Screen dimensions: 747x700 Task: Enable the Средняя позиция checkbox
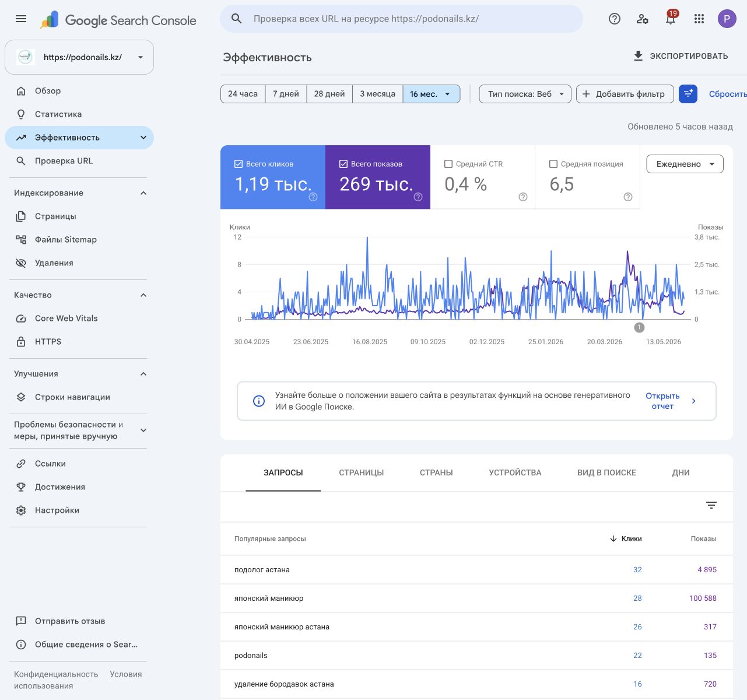553,164
